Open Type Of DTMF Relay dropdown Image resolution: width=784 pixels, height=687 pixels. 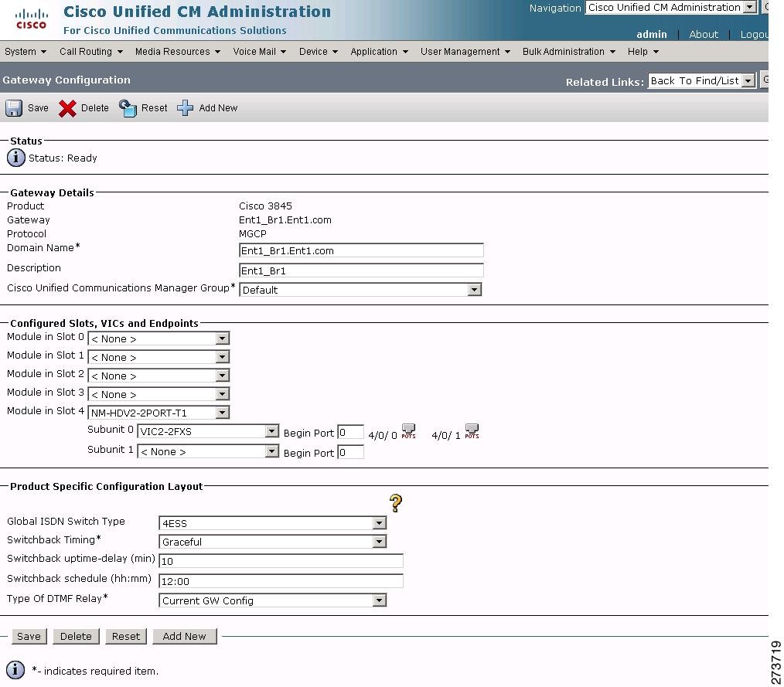(272, 600)
